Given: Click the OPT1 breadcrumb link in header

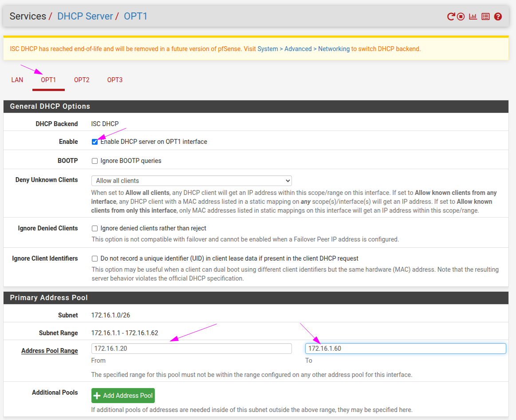Looking at the screenshot, I should click(x=135, y=16).
